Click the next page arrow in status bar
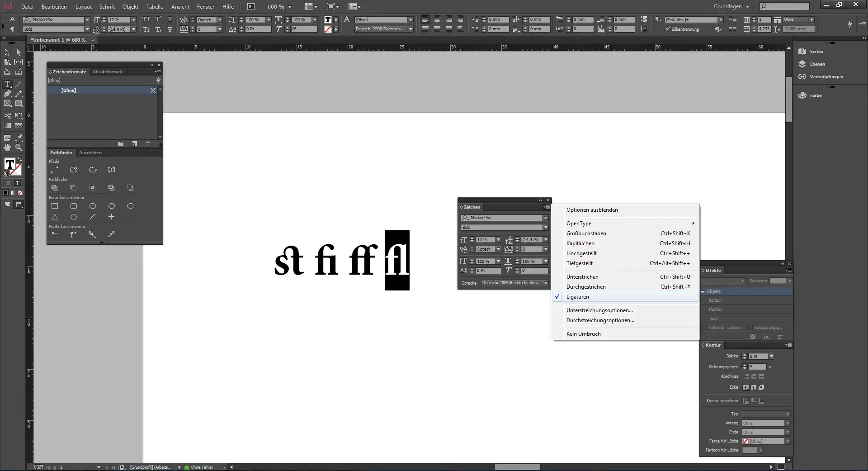This screenshot has width=868, height=471. click(x=106, y=467)
